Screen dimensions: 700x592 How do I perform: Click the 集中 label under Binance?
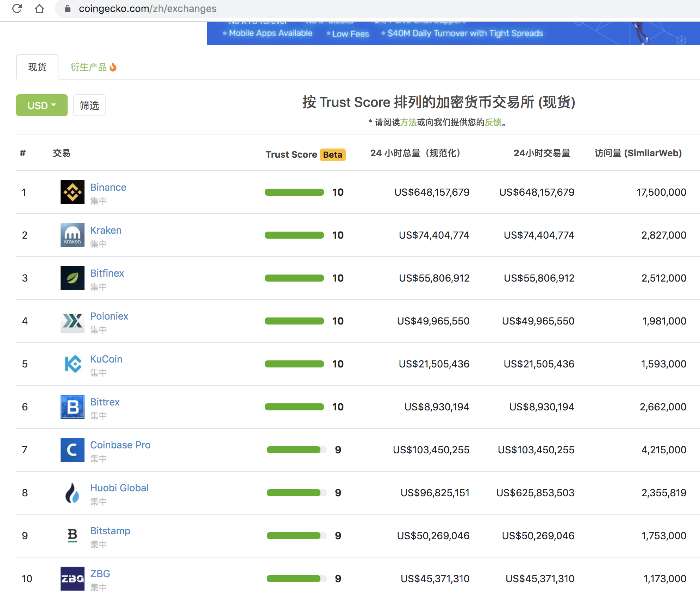[99, 201]
